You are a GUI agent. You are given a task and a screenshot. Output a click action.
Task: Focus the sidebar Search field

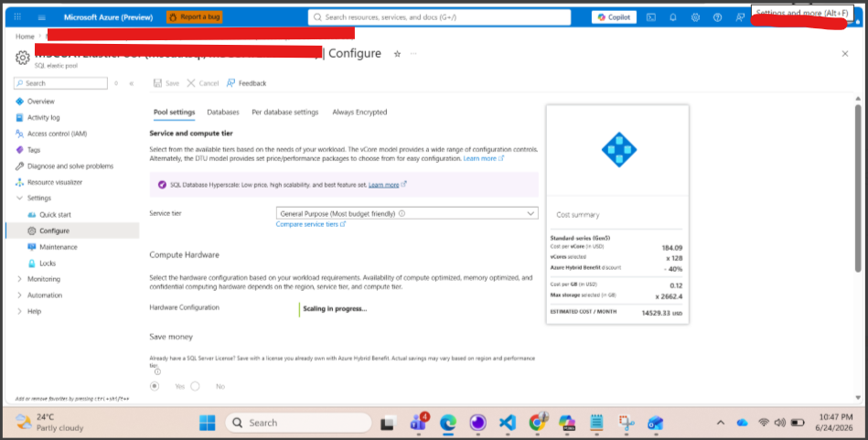[x=61, y=83]
